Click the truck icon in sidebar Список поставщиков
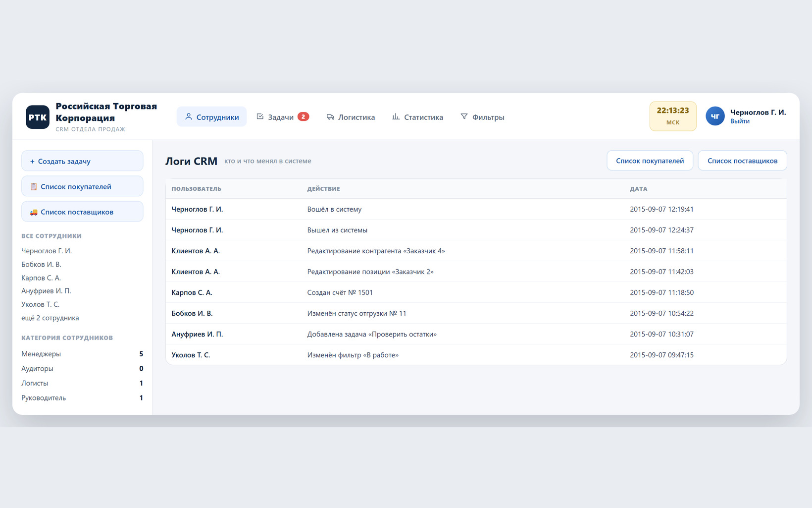812x508 pixels. [x=34, y=212]
